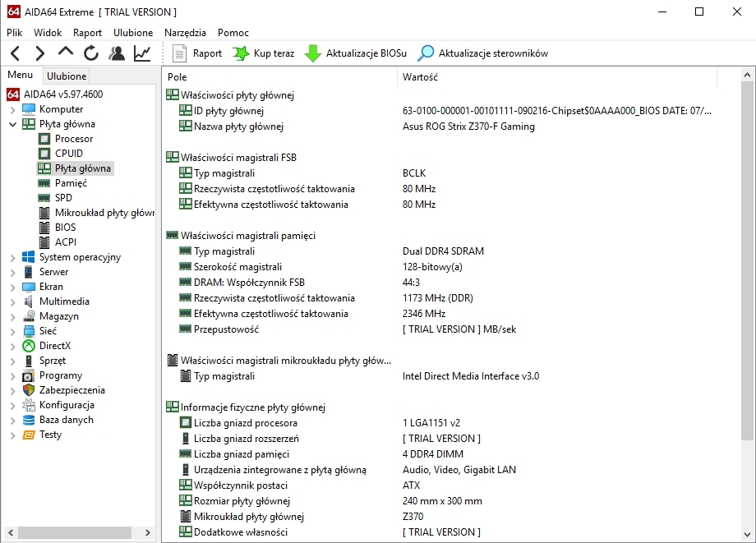
Task: Expand the Multimedia node
Action: (12, 302)
